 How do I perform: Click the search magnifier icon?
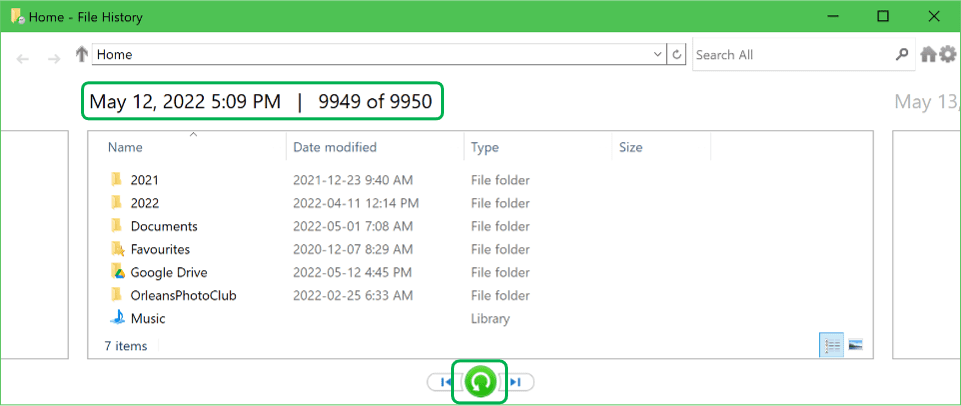point(902,54)
